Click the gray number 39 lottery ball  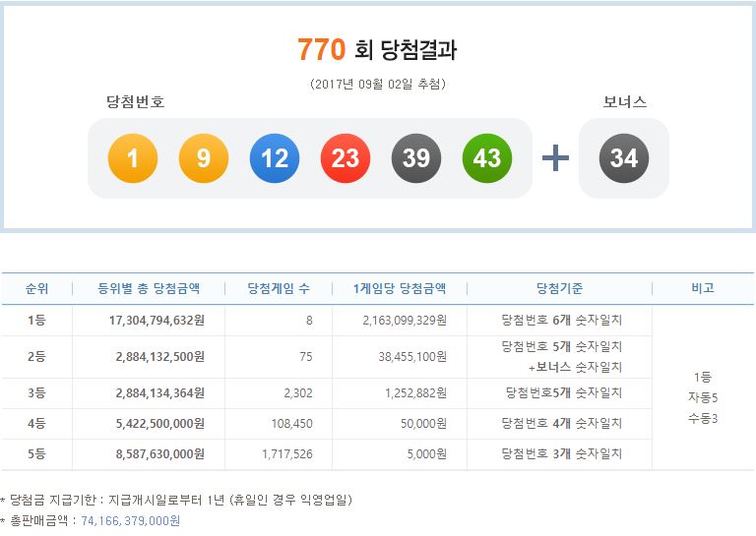coord(416,158)
